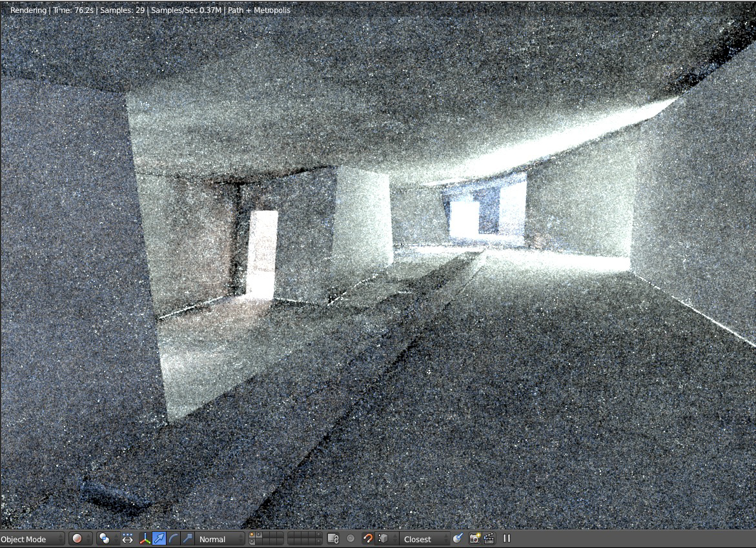The width and height of the screenshot is (756, 548).
Task: Click the 'Time: 76.2s' status text
Action: (74, 10)
